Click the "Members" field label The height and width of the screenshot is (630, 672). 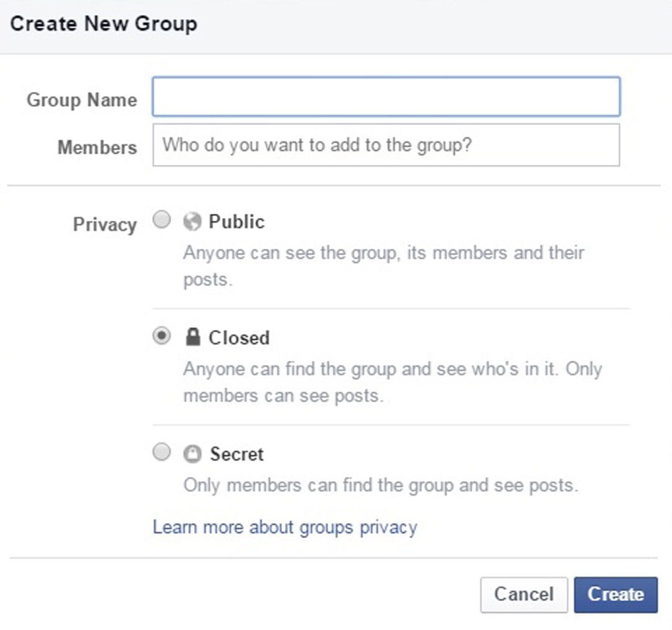click(97, 147)
